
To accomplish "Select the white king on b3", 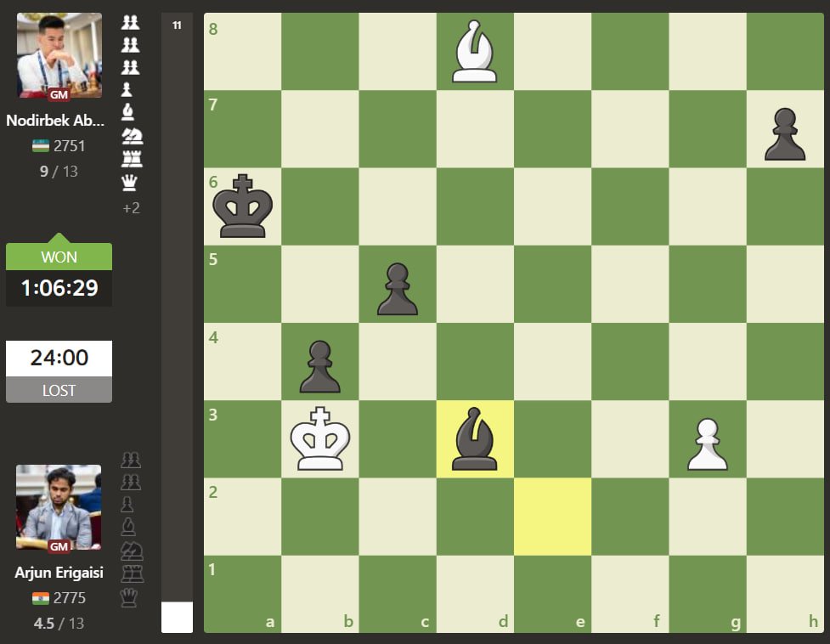I will pos(319,438).
